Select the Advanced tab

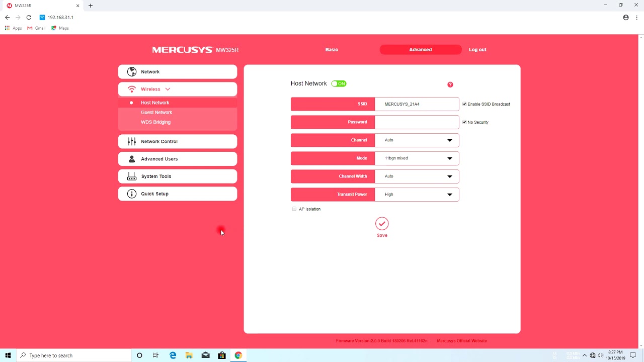421,50
